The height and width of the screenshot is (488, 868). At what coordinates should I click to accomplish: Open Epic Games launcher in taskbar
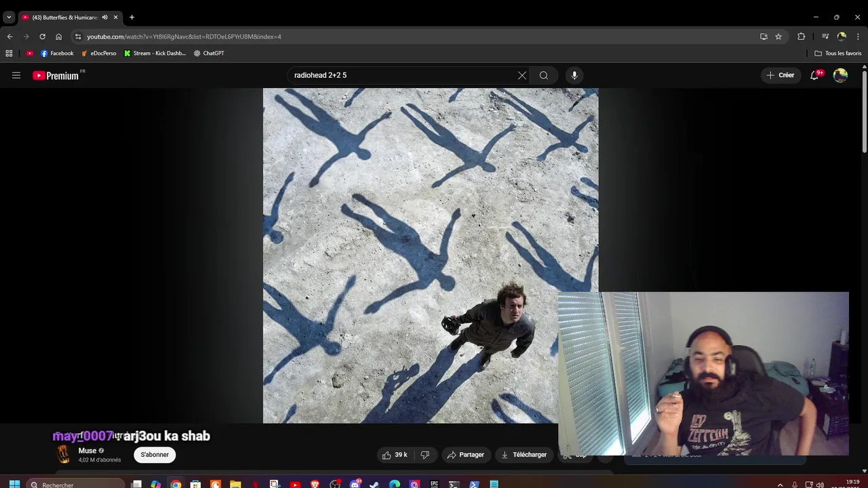tap(434, 484)
